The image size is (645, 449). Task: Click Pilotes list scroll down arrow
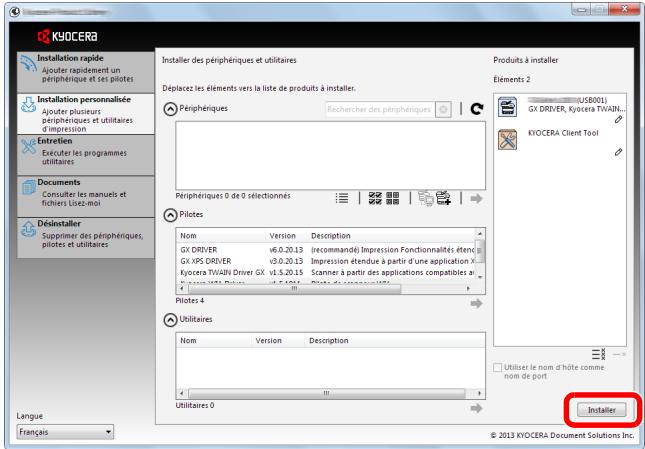480,278
